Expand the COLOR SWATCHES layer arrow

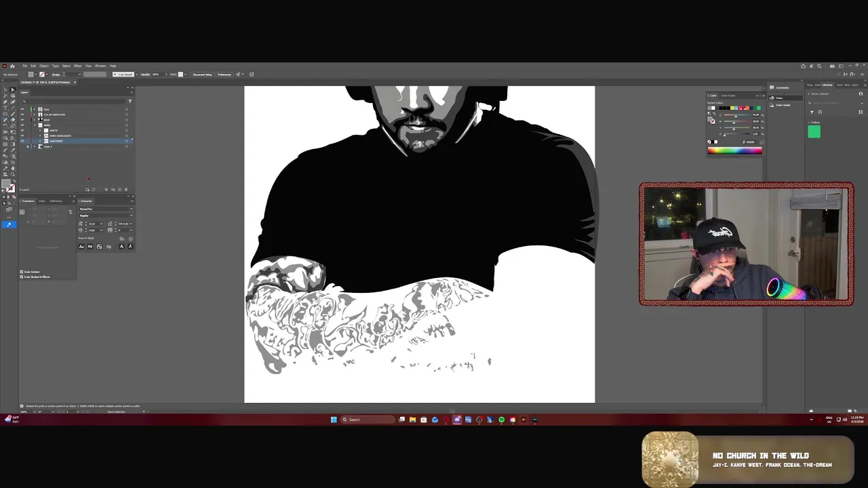34,115
